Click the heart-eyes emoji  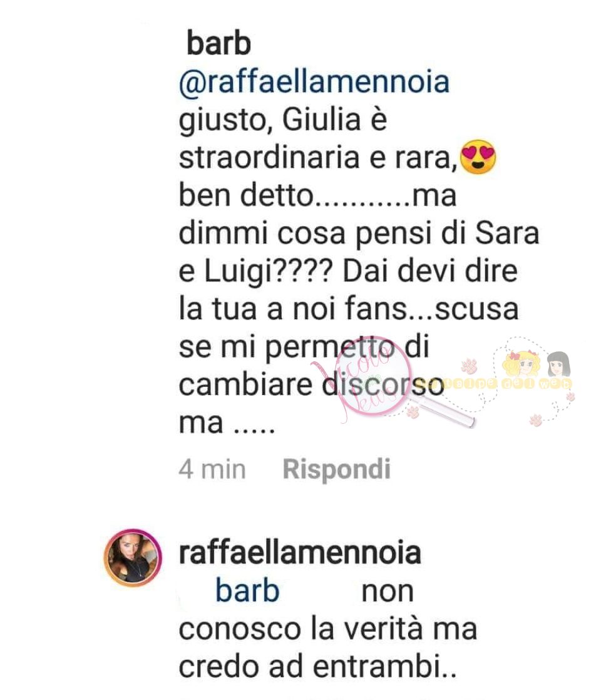point(478,157)
